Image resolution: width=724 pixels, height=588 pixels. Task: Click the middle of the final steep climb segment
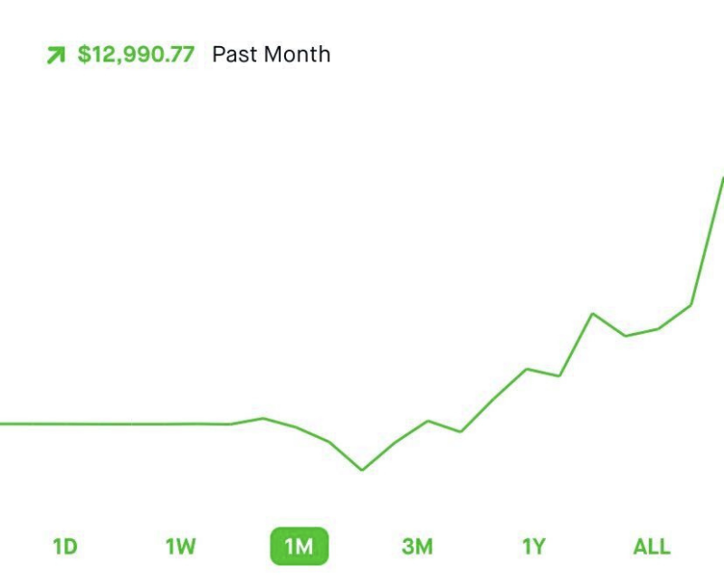(707, 242)
